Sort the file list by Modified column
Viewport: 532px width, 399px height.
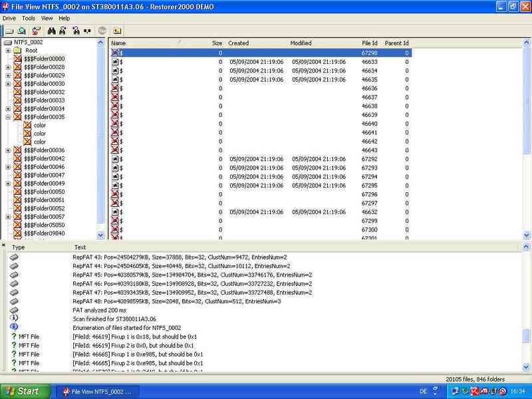[301, 43]
